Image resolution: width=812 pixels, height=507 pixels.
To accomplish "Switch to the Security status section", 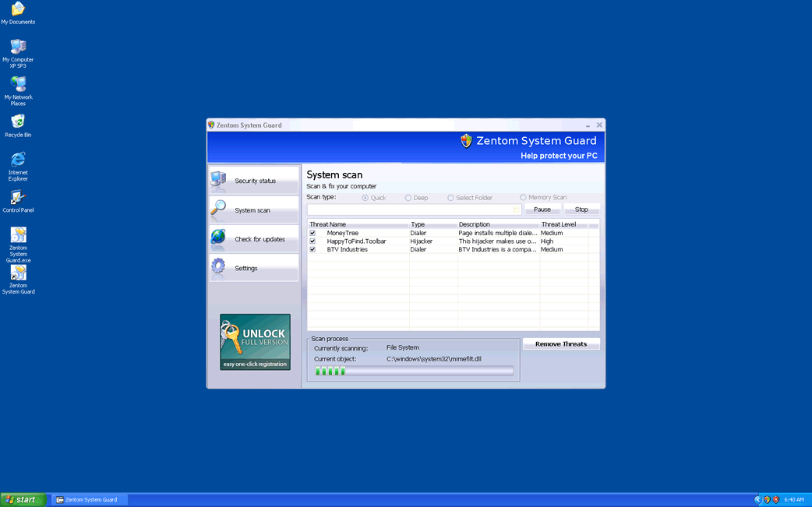I will [x=254, y=181].
